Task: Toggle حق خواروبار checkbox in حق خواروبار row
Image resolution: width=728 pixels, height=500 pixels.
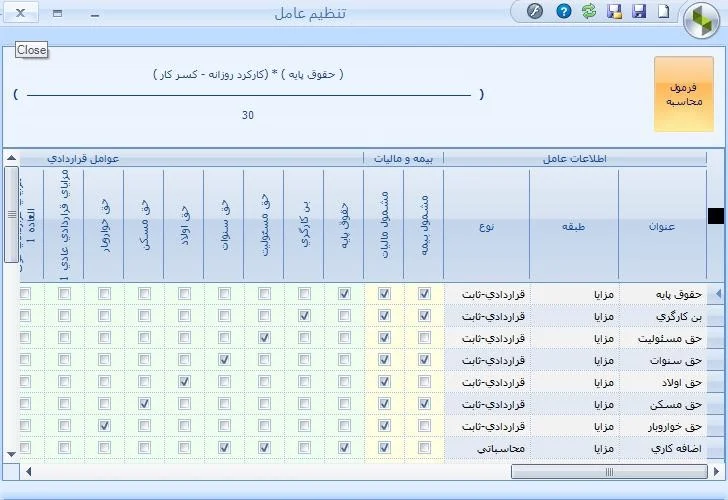Action: point(104,425)
